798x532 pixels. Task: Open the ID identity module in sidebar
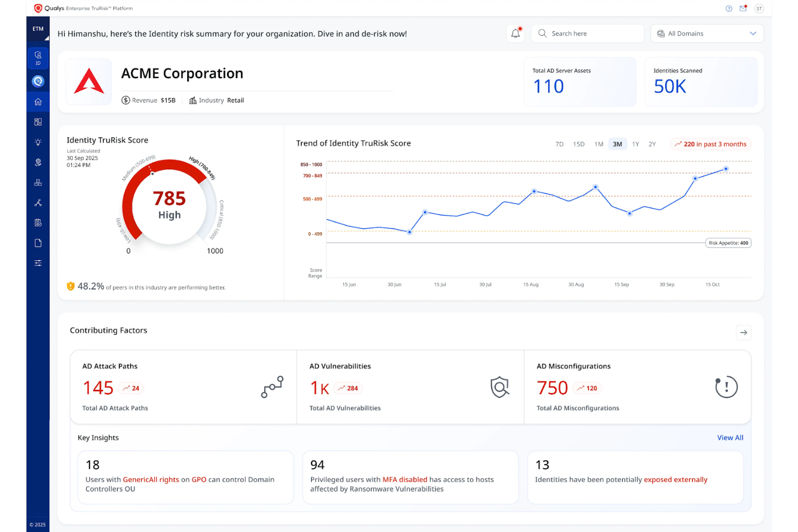tap(38, 58)
